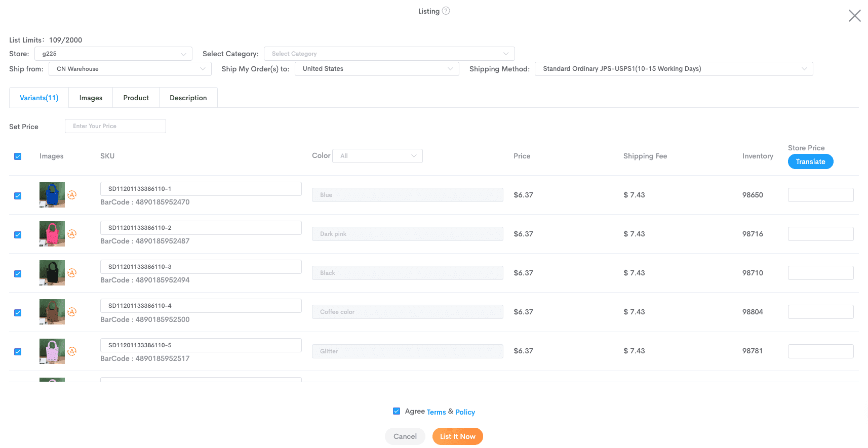Close the Listing dialog with X

click(x=854, y=16)
